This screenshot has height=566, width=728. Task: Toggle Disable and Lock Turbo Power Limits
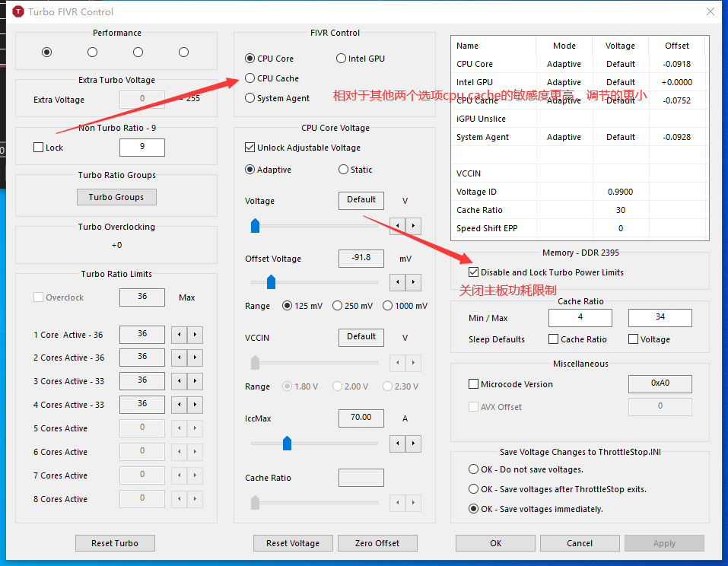click(x=546, y=272)
